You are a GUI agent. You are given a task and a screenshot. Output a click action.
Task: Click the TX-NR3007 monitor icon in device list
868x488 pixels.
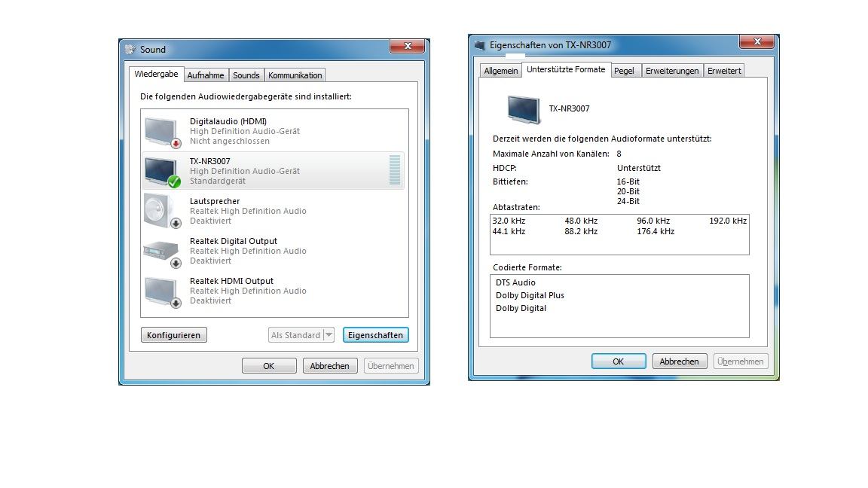163,172
